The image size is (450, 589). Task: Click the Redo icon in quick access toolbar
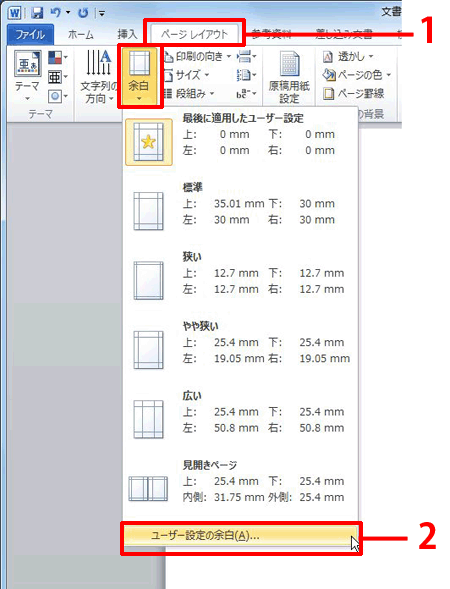coord(83,13)
